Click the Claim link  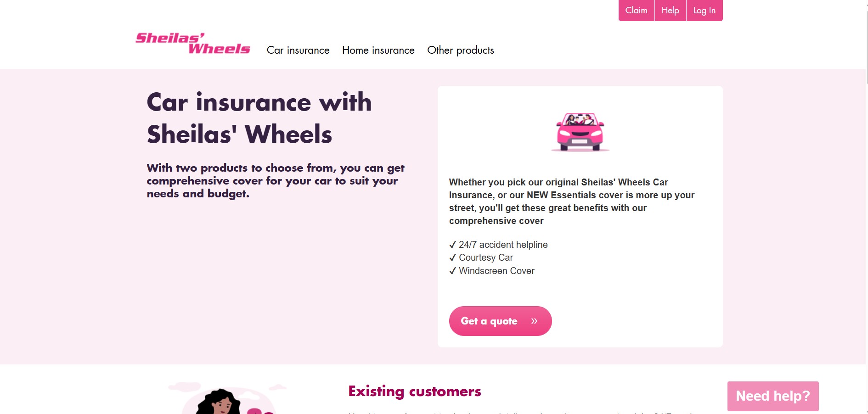click(x=636, y=10)
